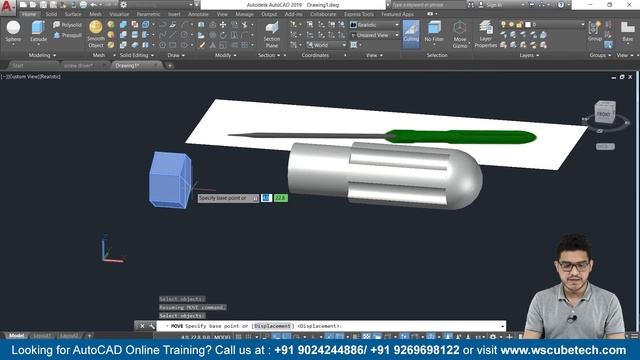The height and width of the screenshot is (360, 640).
Task: Open Layer Properties manager
Action: 485,34
